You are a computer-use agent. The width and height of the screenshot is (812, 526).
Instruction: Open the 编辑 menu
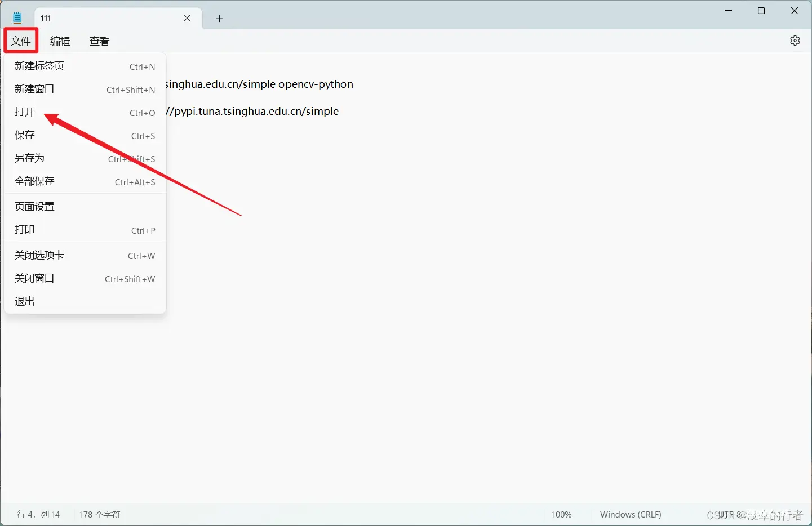60,41
